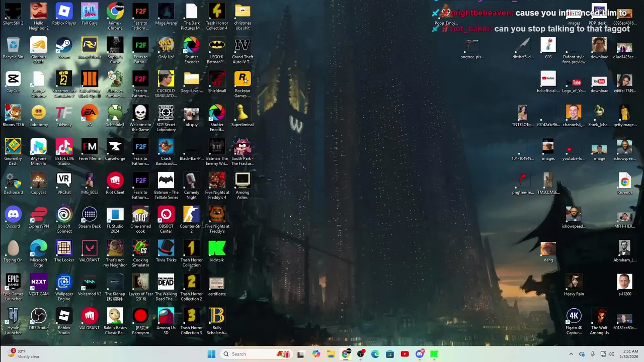Screen dimensions: 644x362
Task: Launch Counter-Strike 2 from desktop
Action: (191, 220)
